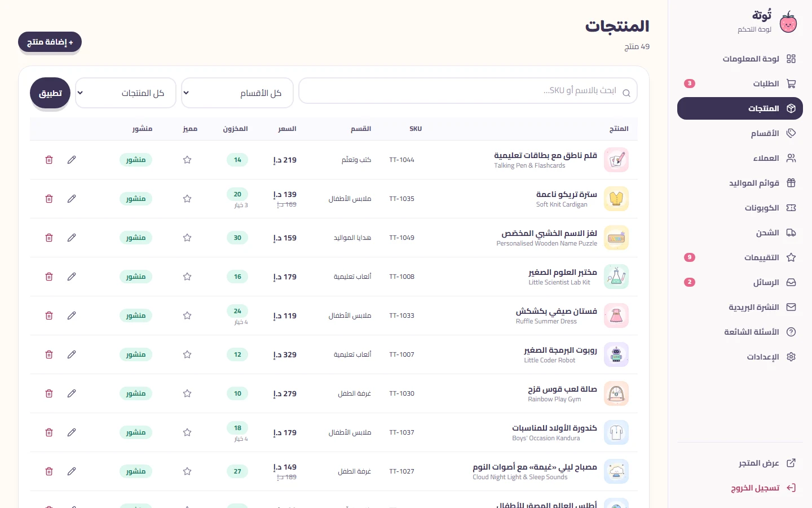Toggle published badge for Boys' Occasion Kandura
Viewport: 812px width, 508px height.
pos(136,432)
